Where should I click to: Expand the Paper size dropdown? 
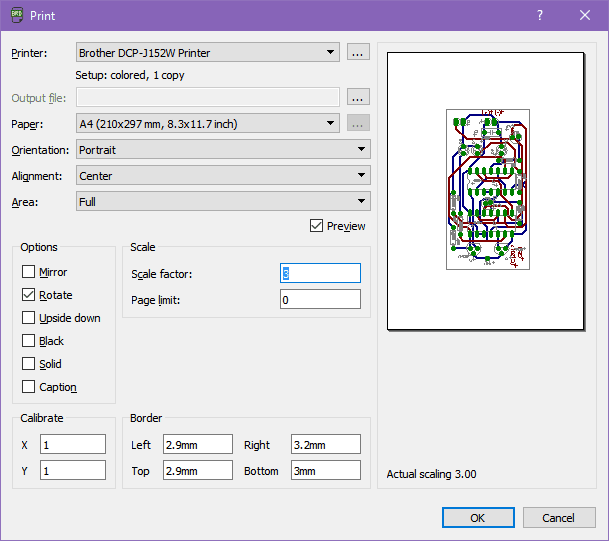click(x=208, y=123)
